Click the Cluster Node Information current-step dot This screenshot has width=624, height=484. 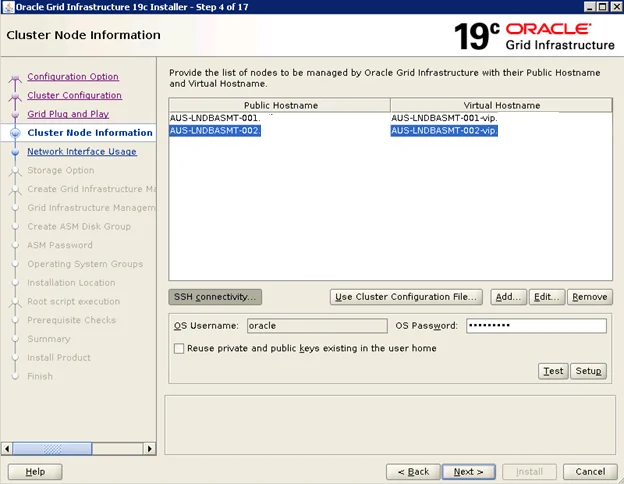point(15,133)
